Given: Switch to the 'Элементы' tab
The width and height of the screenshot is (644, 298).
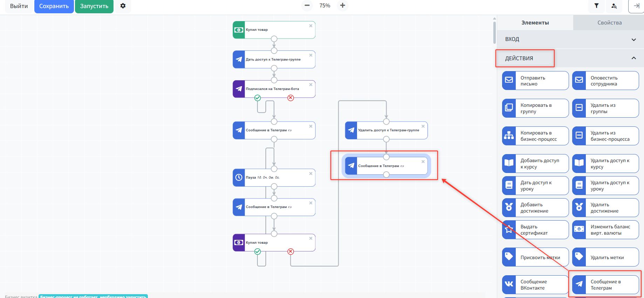Looking at the screenshot, I should point(535,23).
